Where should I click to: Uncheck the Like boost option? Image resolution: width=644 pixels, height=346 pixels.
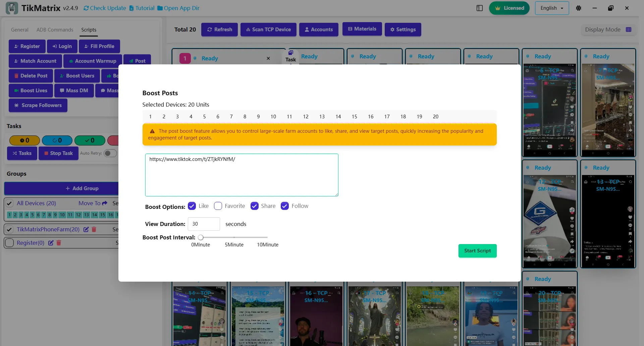[192, 206]
